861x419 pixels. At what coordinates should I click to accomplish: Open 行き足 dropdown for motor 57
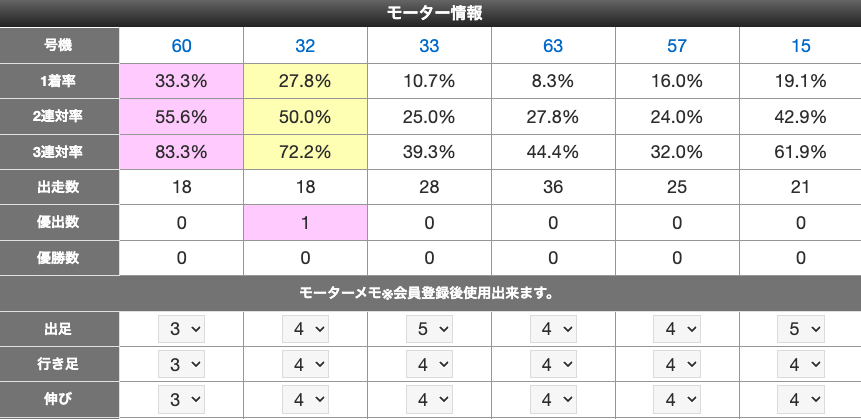point(677,365)
